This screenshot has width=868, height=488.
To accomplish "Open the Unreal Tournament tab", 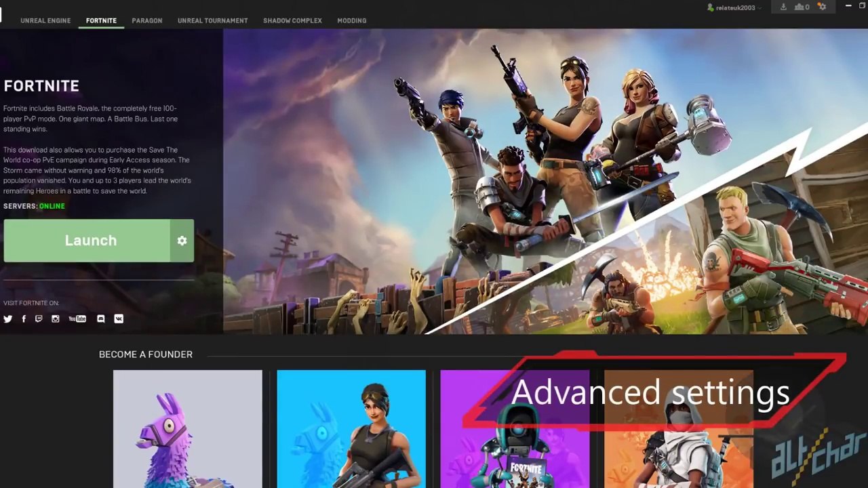I will click(213, 20).
